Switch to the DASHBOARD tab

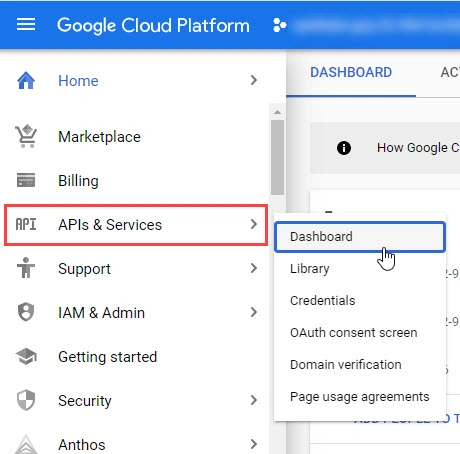pos(351,72)
